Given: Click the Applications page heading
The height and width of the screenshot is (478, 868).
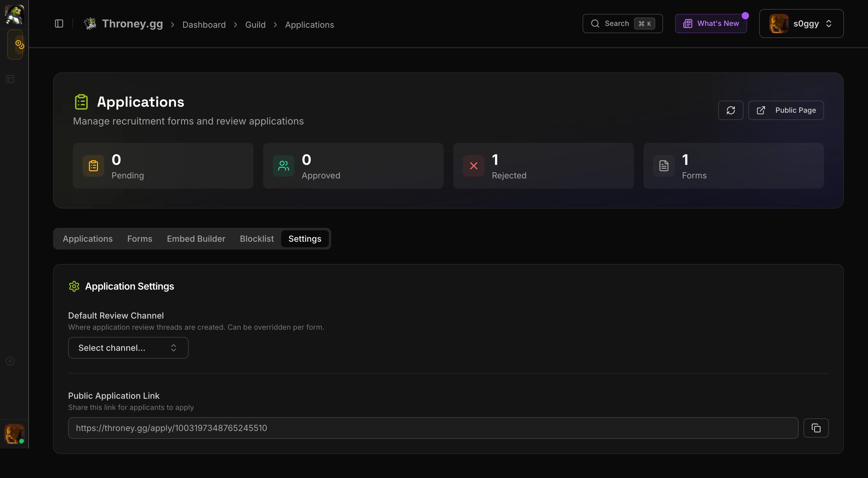Looking at the screenshot, I should tap(140, 102).
